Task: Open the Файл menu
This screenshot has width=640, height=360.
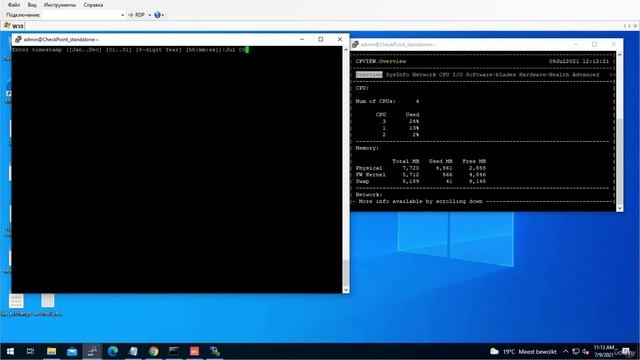Action: click(x=13, y=5)
